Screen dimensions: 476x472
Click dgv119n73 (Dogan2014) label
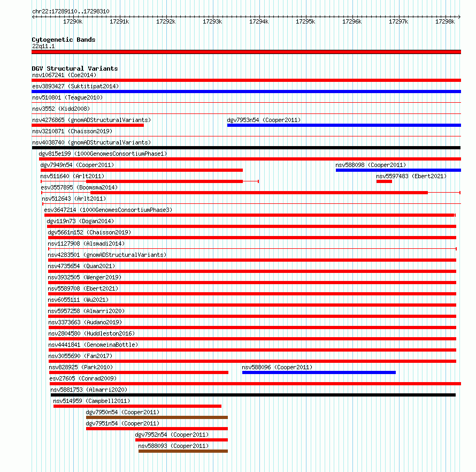click(80, 221)
